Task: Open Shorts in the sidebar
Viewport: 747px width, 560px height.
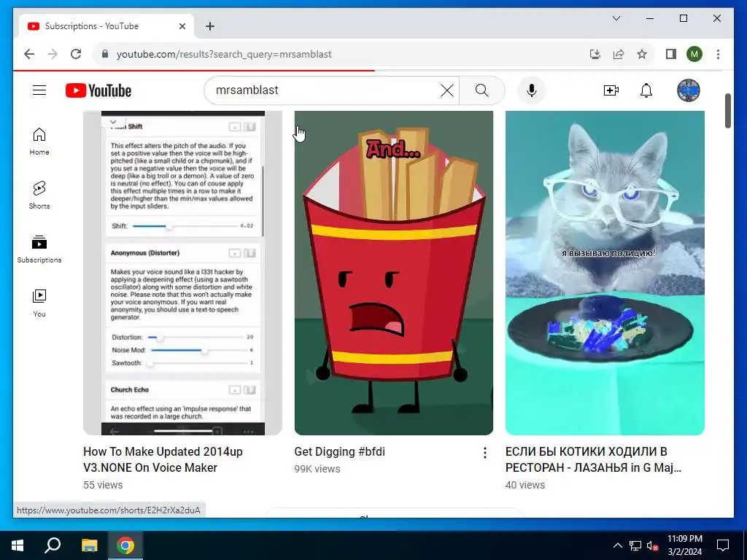Action: coord(39,195)
